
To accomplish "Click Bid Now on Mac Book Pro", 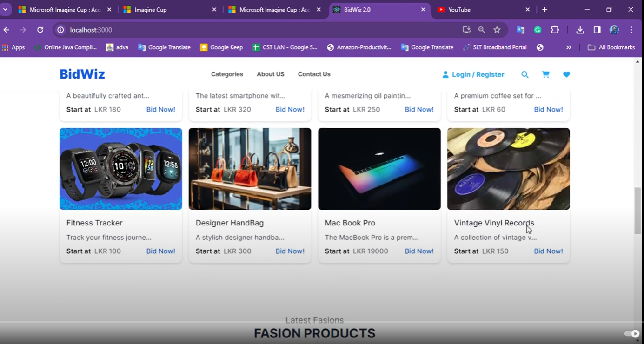I will tap(419, 251).
